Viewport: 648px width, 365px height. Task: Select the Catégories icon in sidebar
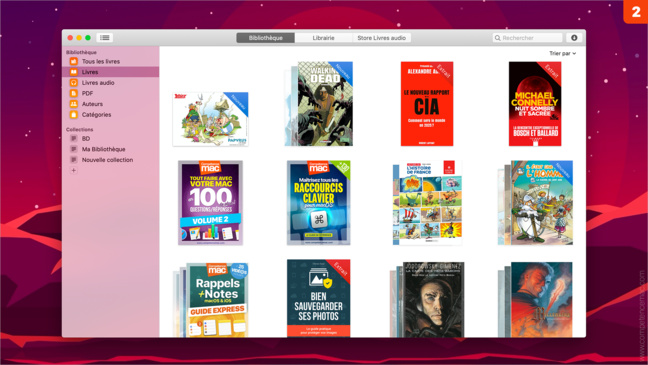(x=74, y=115)
